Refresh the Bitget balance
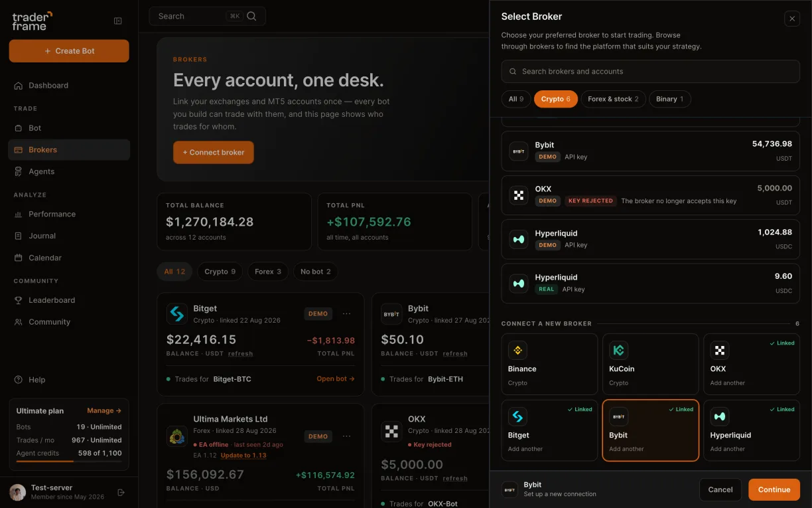Image resolution: width=812 pixels, height=508 pixels. coord(240,354)
